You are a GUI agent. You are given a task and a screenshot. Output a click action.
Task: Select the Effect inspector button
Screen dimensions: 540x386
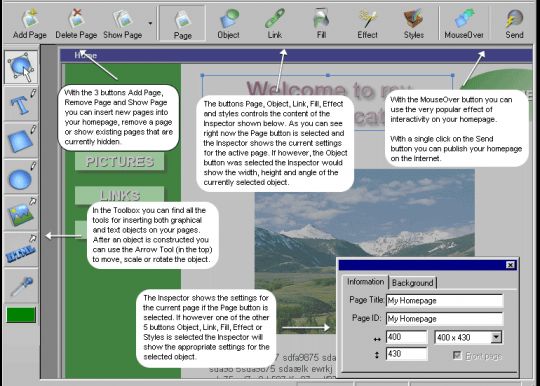(367, 23)
